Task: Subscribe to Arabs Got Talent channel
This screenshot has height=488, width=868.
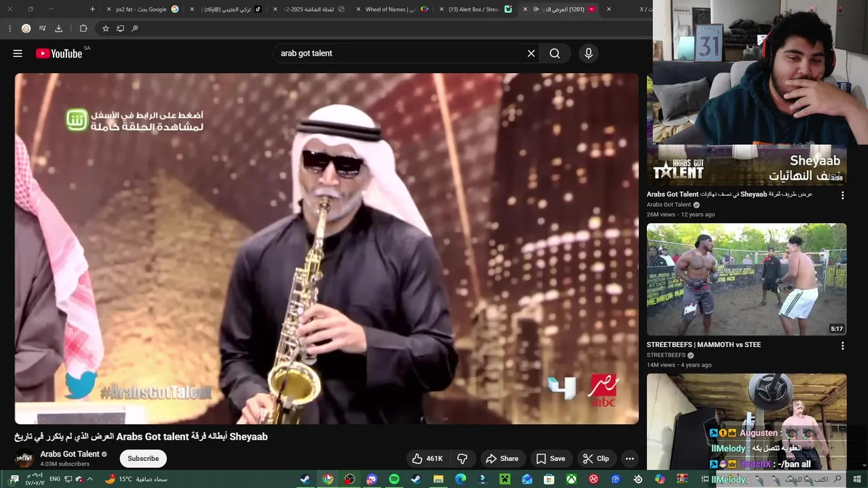Action: pyautogui.click(x=143, y=459)
